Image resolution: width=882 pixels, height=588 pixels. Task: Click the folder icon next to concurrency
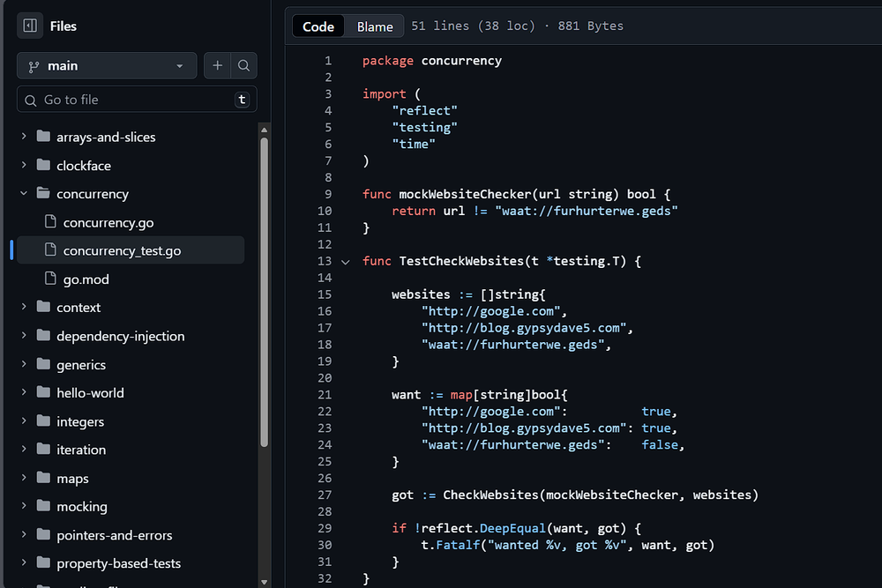(43, 193)
